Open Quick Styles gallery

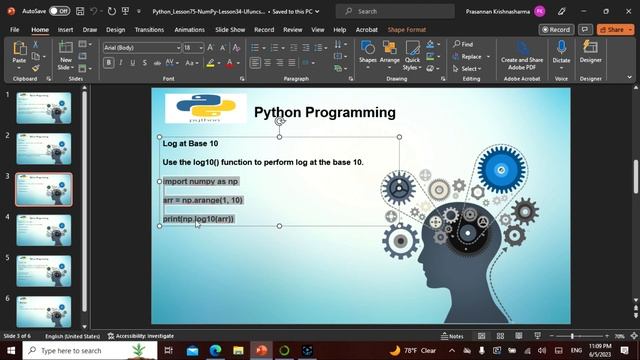tap(412, 55)
